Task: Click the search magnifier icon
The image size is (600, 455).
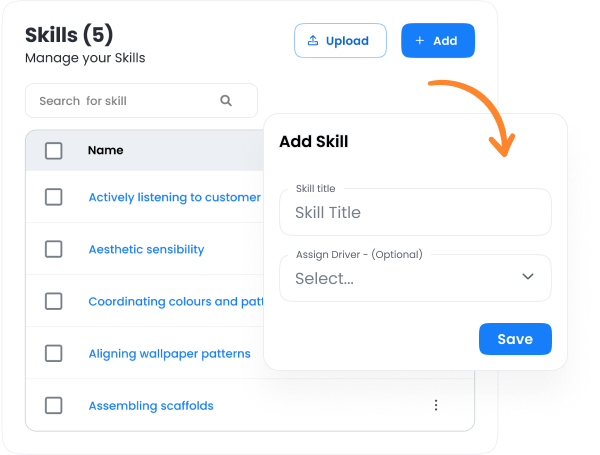Action: tap(226, 101)
